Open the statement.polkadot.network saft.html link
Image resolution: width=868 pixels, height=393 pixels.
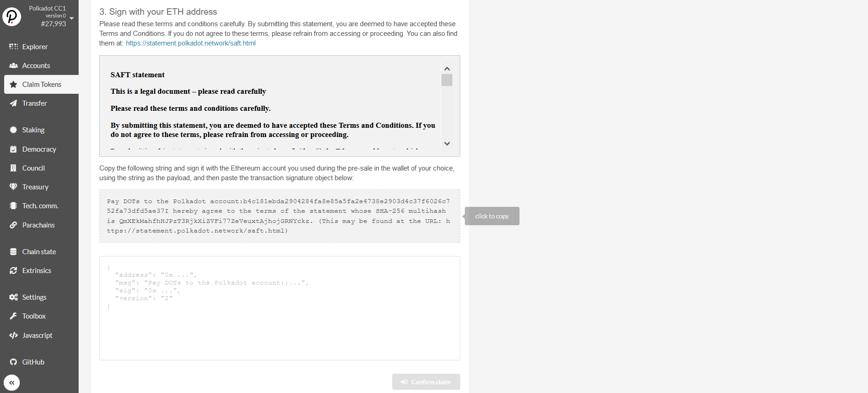pos(191,43)
